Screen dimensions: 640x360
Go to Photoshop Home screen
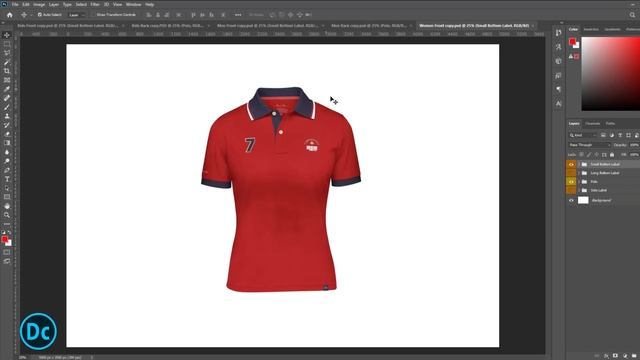9,15
